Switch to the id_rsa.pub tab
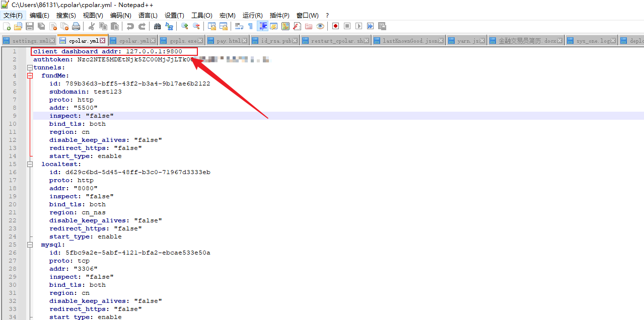Screen dimensions: 644x320 (x=275, y=41)
